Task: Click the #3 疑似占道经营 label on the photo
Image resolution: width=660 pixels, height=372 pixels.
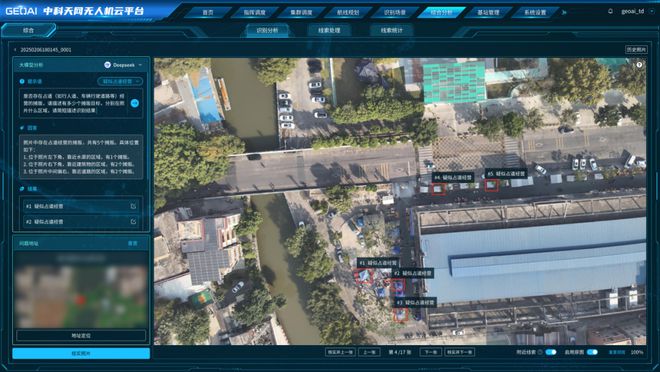Action: tap(416, 302)
